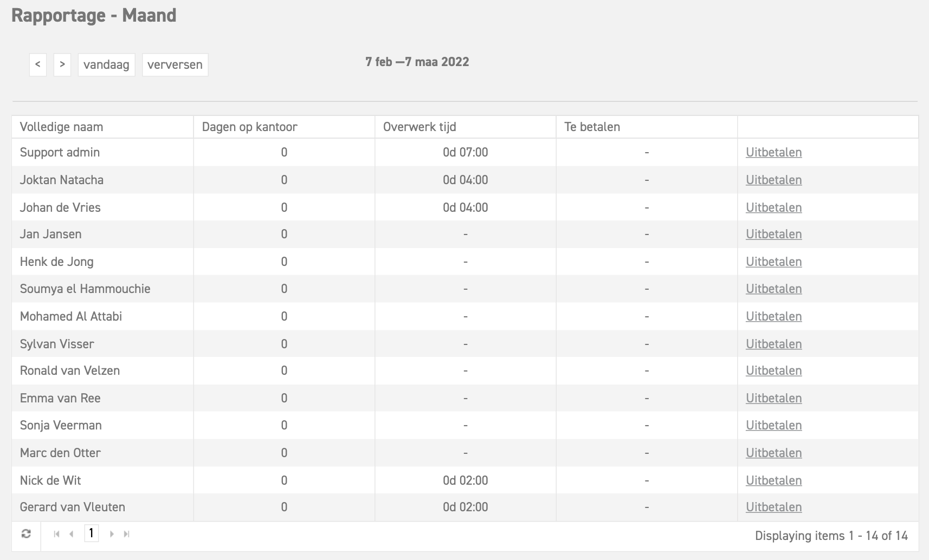Open Uitbetalen link for Johan de Vries
This screenshot has height=560, width=929.
tap(773, 207)
